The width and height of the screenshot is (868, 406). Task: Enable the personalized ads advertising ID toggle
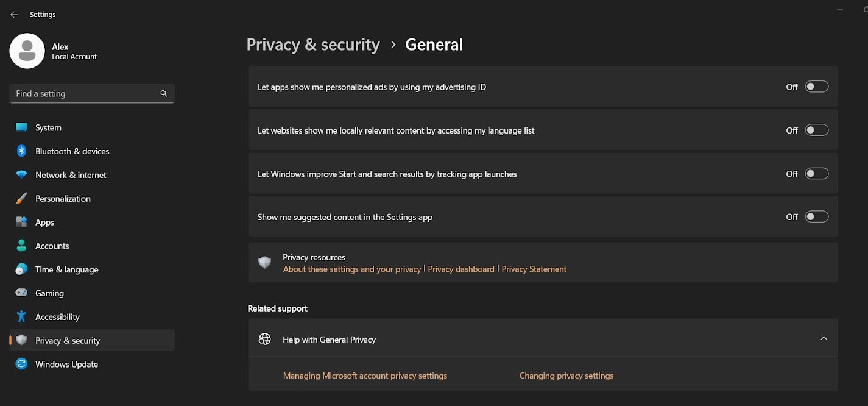coord(816,87)
